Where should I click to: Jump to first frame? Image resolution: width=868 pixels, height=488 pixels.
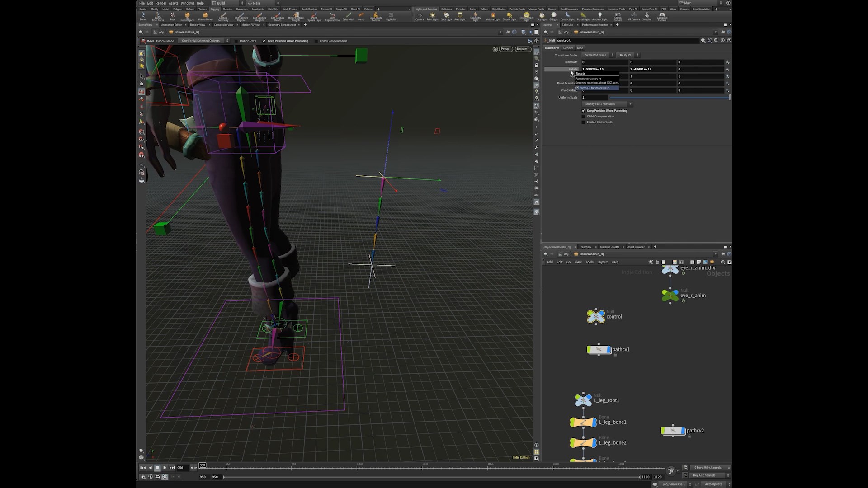tap(143, 468)
